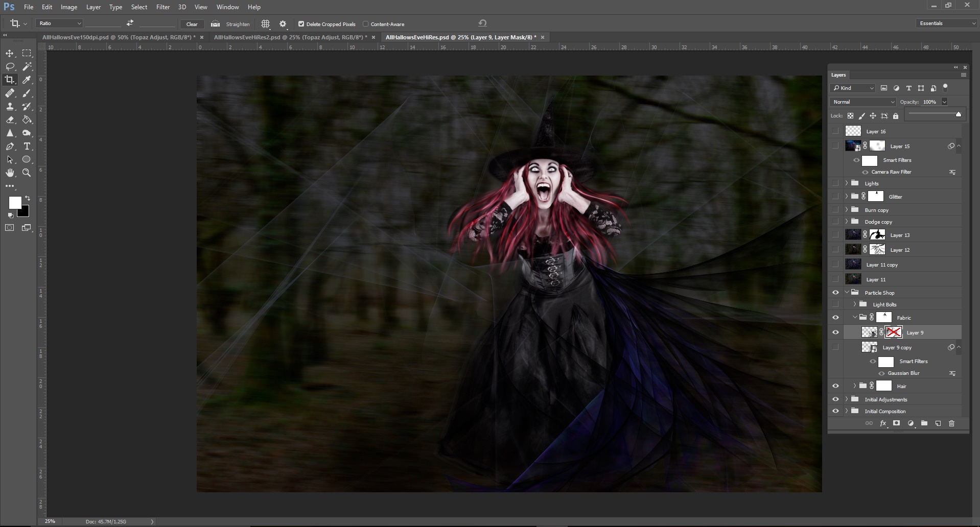Open the layer Opacity slider

[x=945, y=102]
